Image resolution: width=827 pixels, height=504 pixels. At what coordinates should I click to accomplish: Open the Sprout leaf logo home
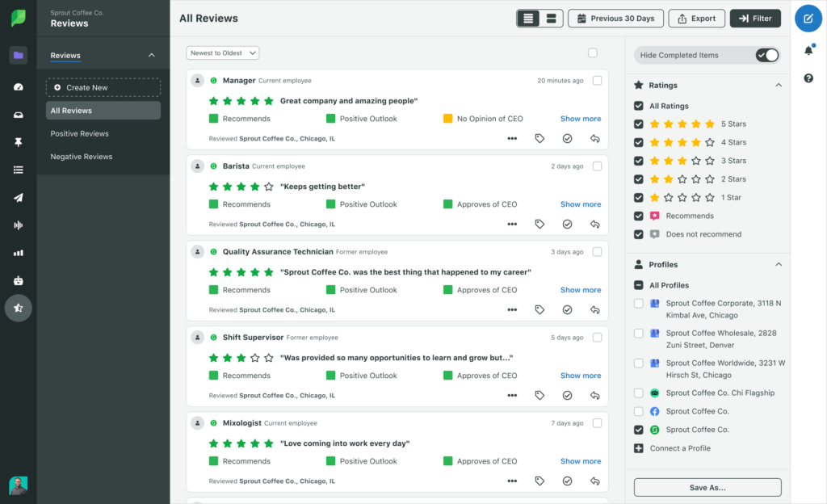point(18,18)
